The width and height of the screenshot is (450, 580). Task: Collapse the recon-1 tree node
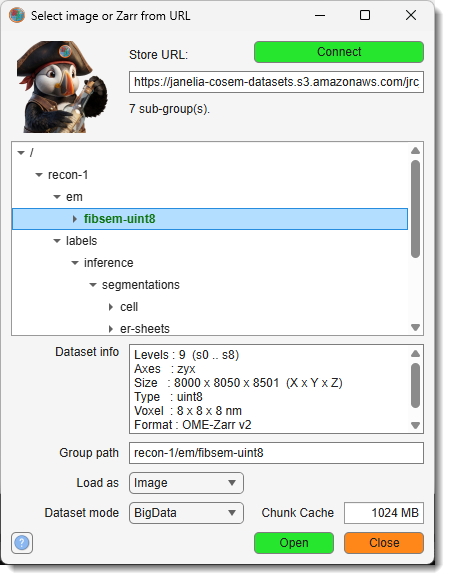pyautogui.click(x=39, y=175)
